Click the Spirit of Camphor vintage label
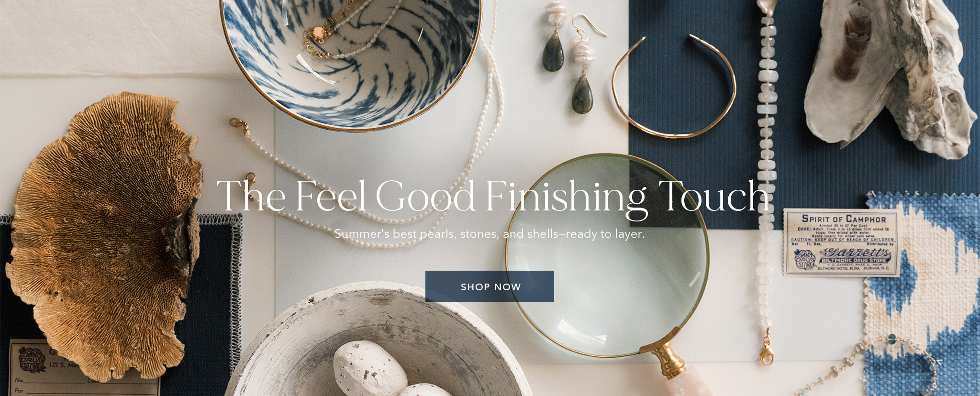This screenshot has height=396, width=980. (841, 242)
